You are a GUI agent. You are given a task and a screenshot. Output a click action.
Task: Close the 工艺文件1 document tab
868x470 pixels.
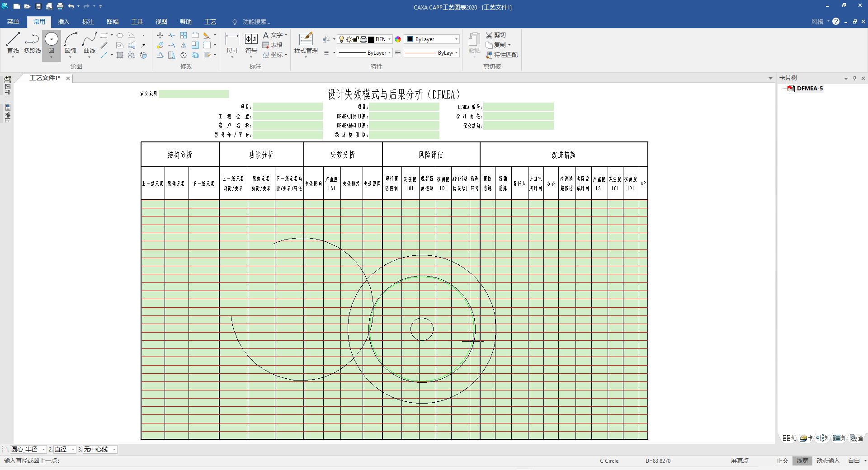pos(68,79)
